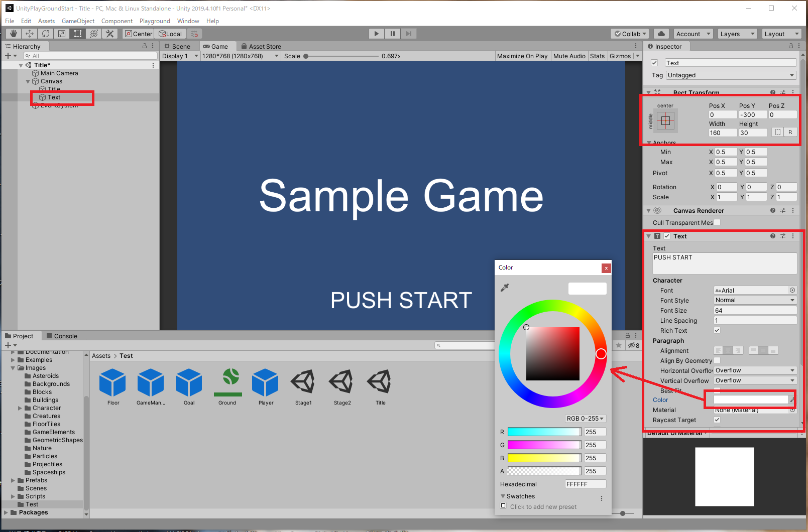
Task: Start Play mode
Action: click(x=376, y=34)
